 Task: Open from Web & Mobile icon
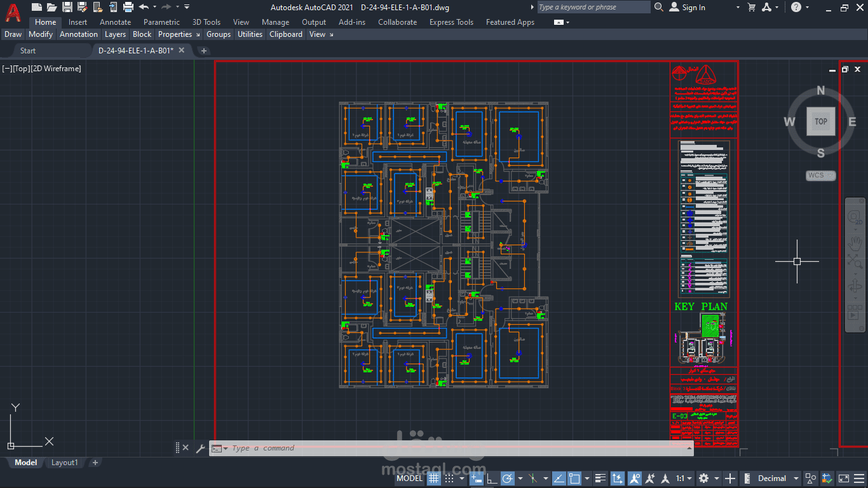coord(97,7)
